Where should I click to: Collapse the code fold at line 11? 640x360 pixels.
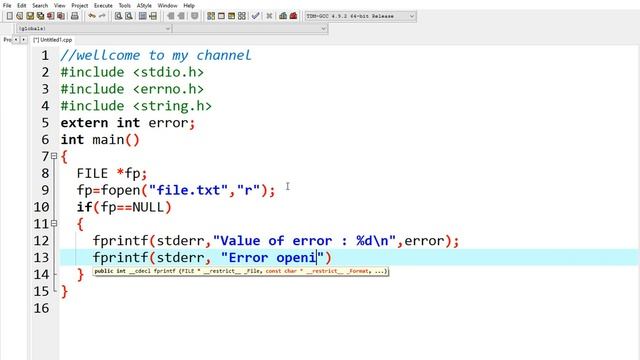click(54, 223)
